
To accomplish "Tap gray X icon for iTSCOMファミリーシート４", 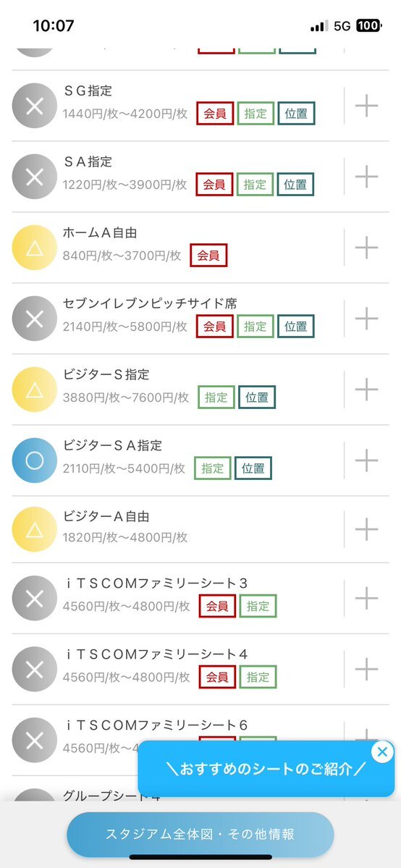I will (x=34, y=669).
